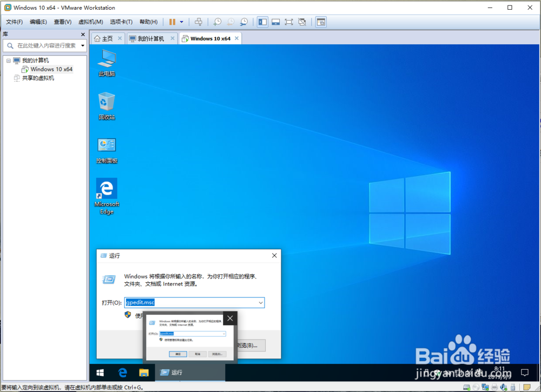This screenshot has height=392, width=541.
Task: Enter full screen mode via toolbar icon
Action: coord(289,22)
